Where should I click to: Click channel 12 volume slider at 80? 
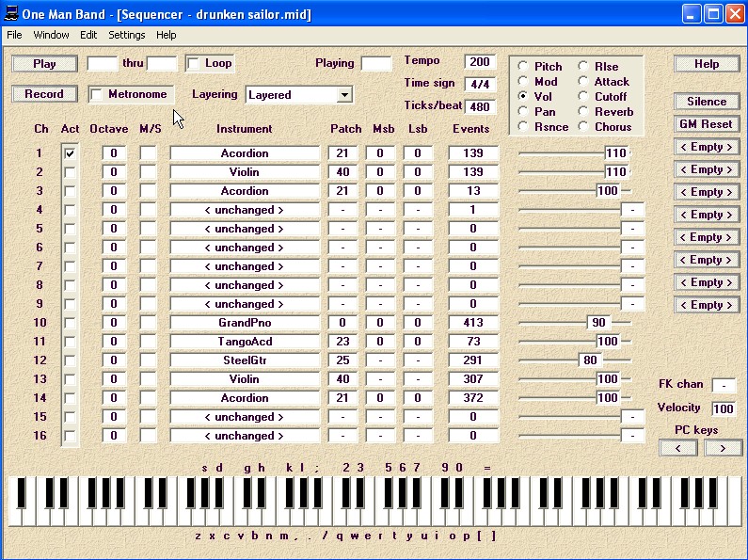pos(591,360)
